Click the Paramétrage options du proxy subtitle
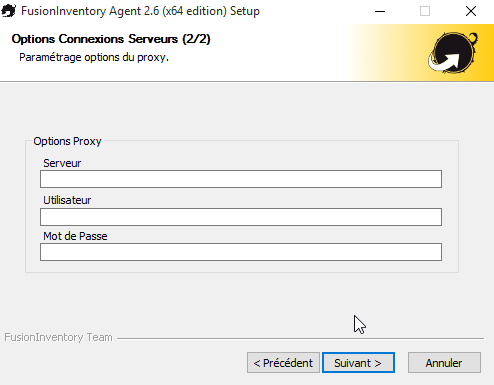494x385 pixels. coord(94,57)
